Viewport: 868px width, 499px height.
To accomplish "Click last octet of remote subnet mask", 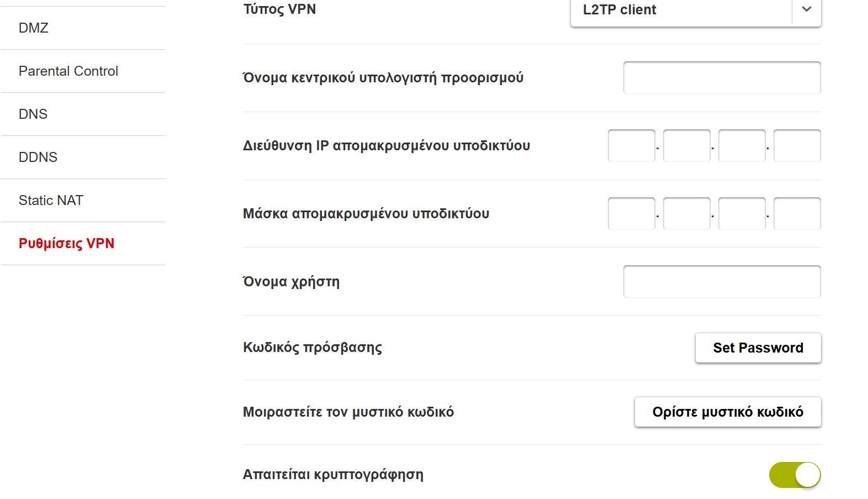I will [x=797, y=213].
